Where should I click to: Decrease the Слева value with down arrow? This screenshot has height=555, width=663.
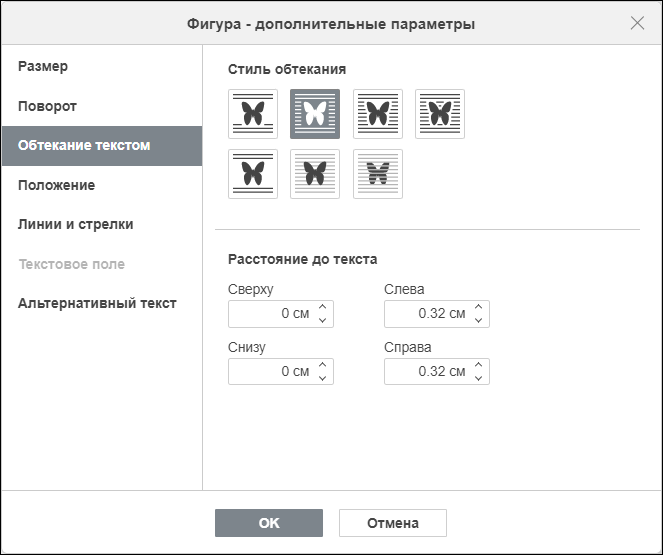click(479, 320)
